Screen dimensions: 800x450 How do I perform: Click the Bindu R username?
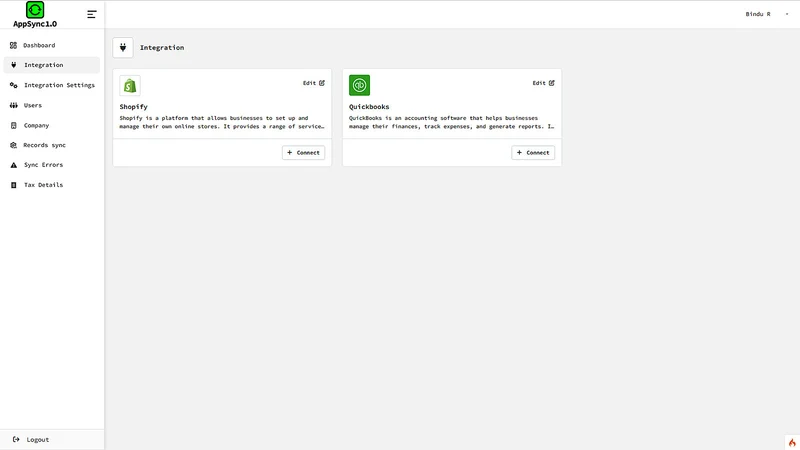(x=758, y=14)
